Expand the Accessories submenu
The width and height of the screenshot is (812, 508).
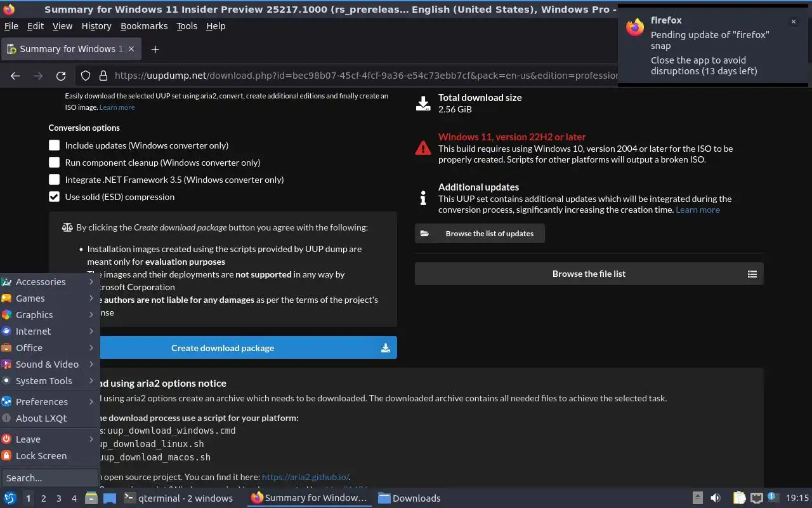(x=48, y=282)
